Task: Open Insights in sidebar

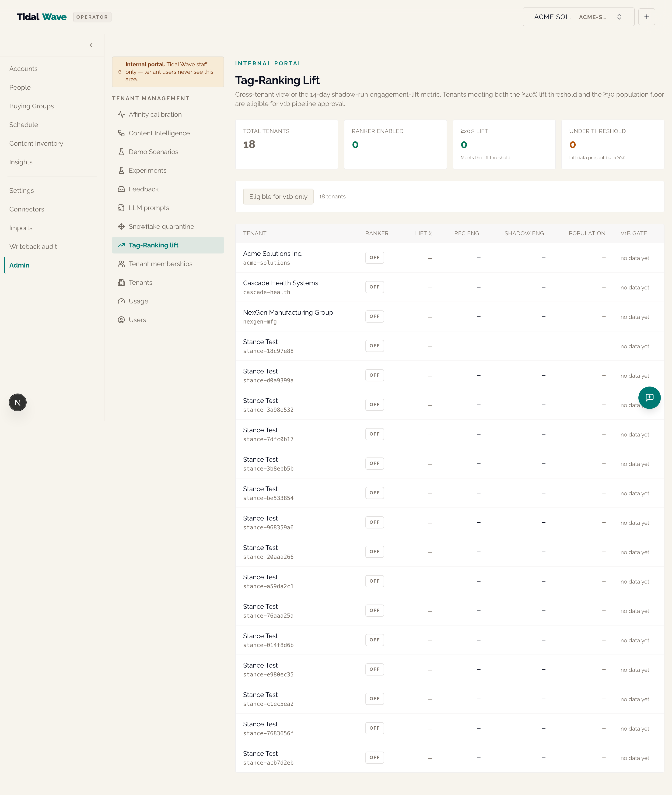Action: 21,162
